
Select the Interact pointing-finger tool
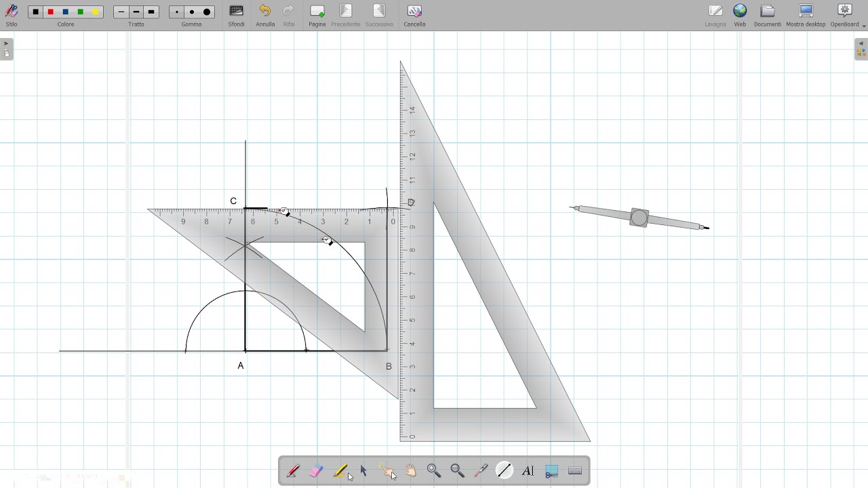[x=387, y=470]
